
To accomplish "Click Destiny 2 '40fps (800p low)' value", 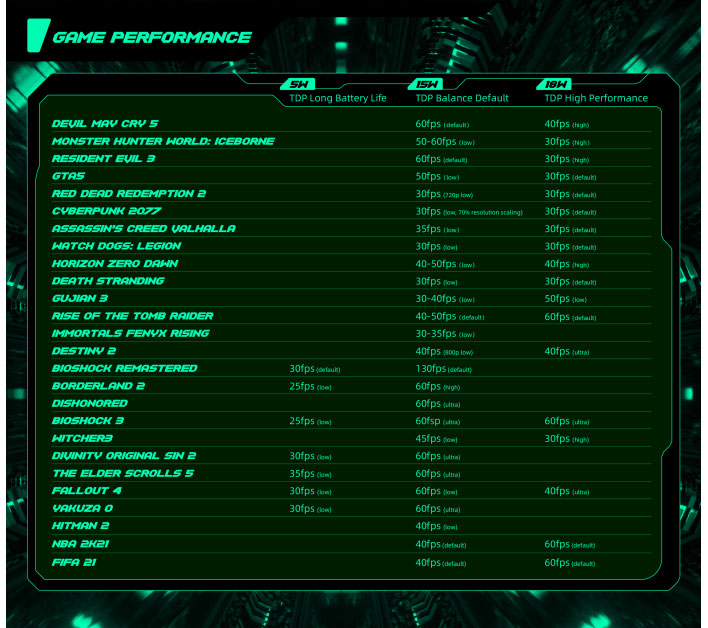I will 444,352.
